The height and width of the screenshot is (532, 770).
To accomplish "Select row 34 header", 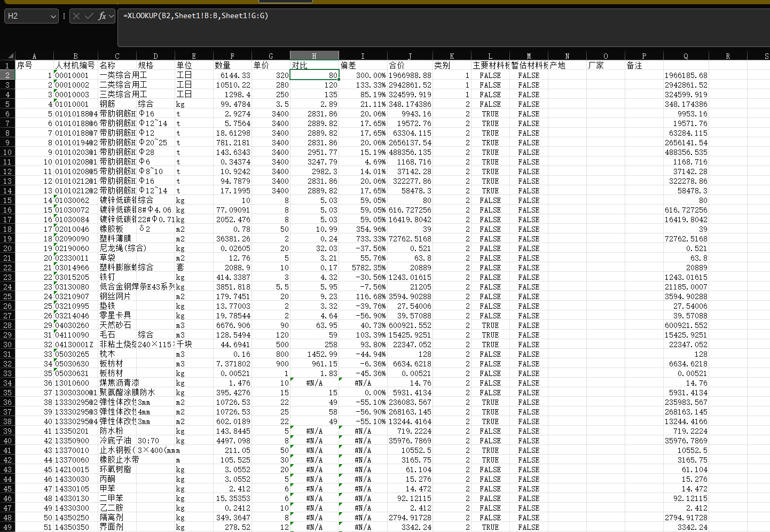I will click(7, 383).
